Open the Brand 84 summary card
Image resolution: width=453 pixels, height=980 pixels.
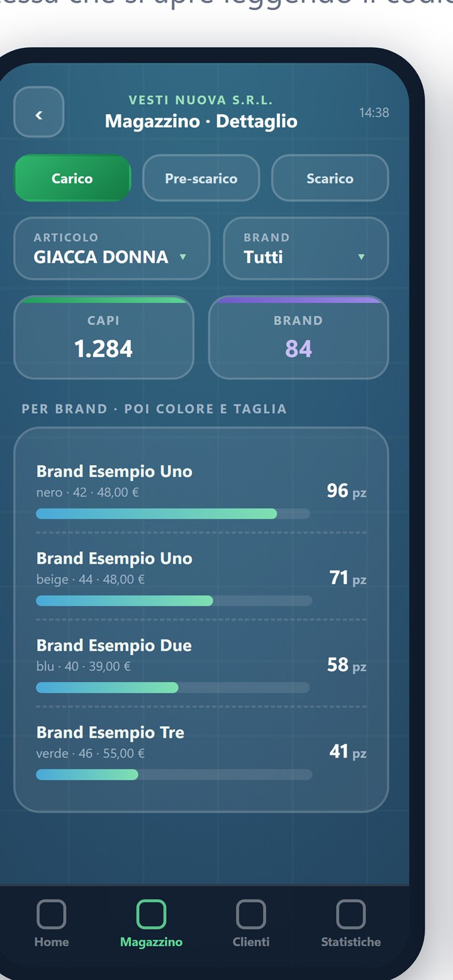pyautogui.click(x=298, y=338)
